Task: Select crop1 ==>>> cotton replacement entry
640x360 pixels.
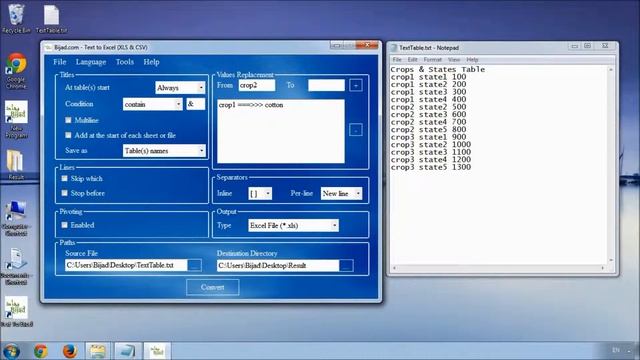Action: (251, 105)
